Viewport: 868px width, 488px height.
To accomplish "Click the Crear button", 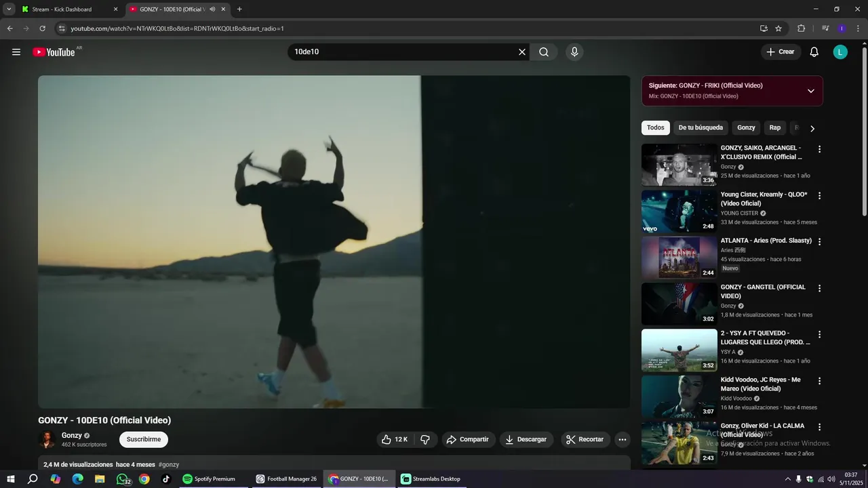I will point(781,52).
